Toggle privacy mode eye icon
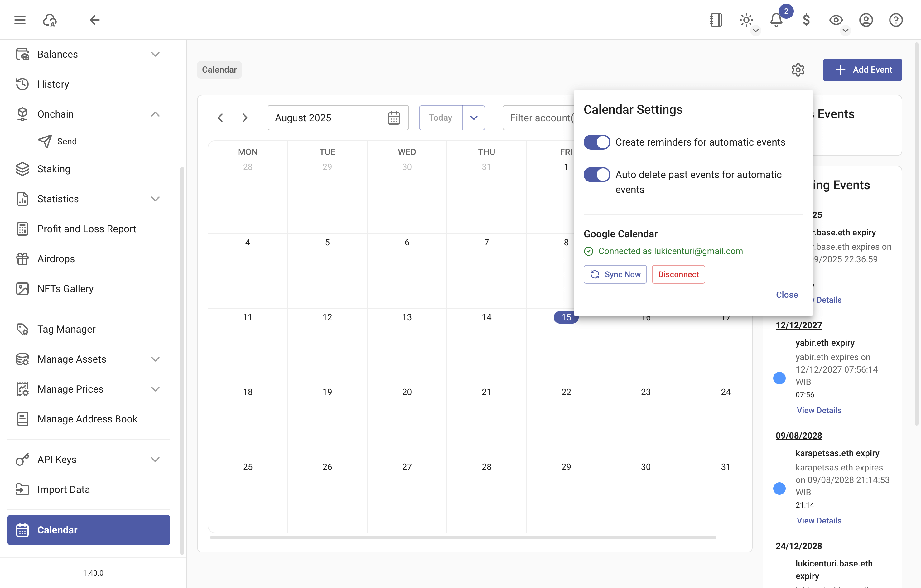 [x=836, y=20]
